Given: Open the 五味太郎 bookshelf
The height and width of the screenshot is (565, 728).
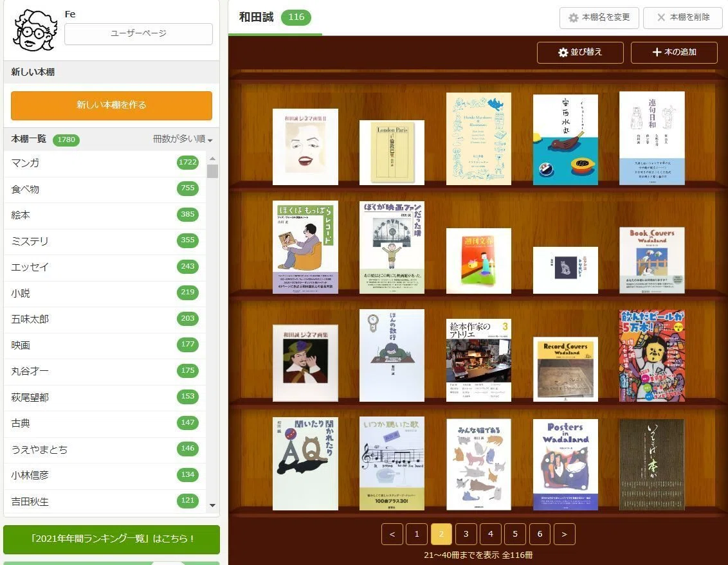Looking at the screenshot, I should coord(105,319).
